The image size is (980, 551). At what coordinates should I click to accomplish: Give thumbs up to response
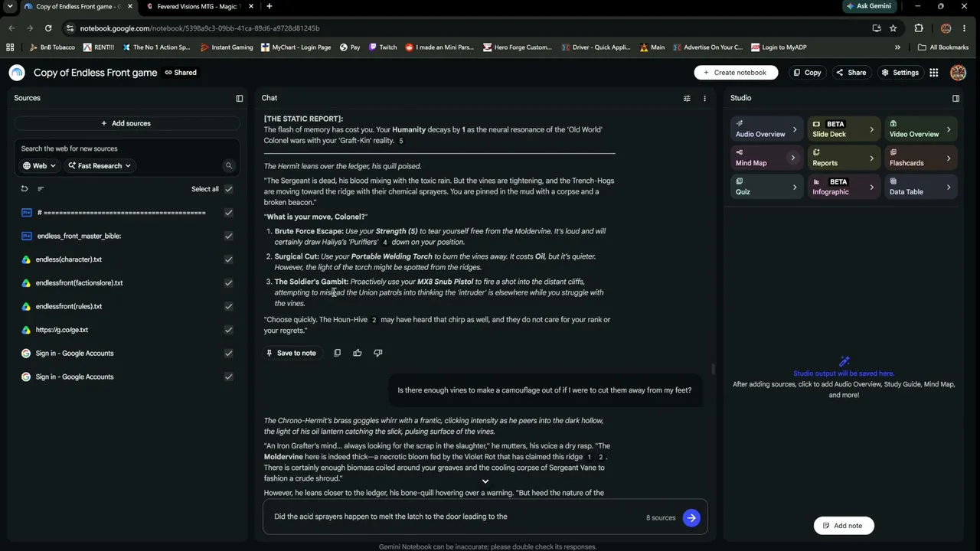tap(358, 353)
